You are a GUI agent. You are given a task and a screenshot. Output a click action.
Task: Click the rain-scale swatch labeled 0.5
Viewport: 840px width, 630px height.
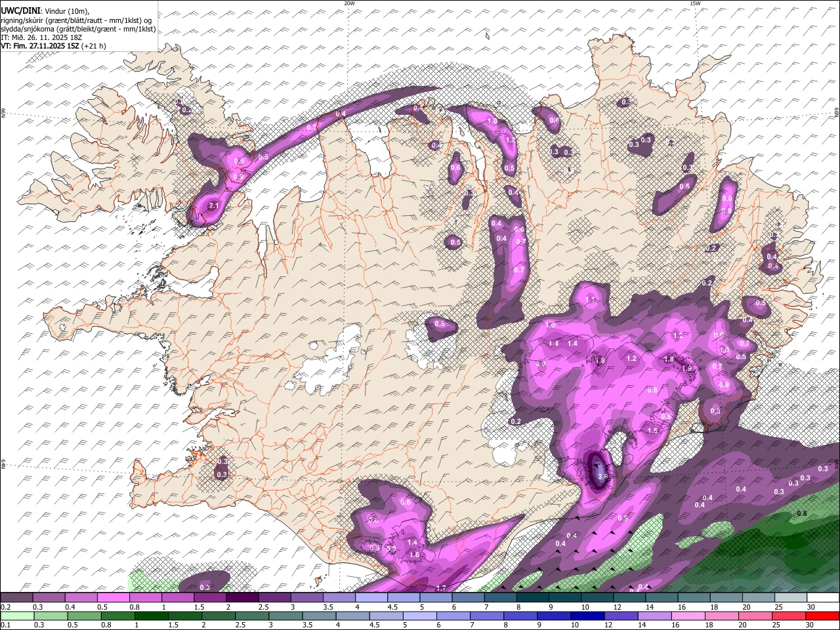tap(84, 616)
